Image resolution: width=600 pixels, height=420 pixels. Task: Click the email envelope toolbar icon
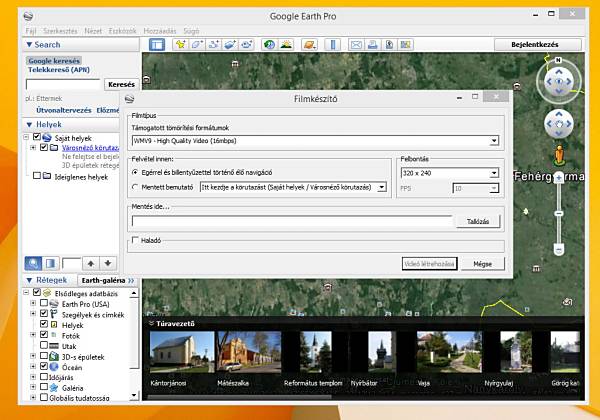(x=356, y=45)
